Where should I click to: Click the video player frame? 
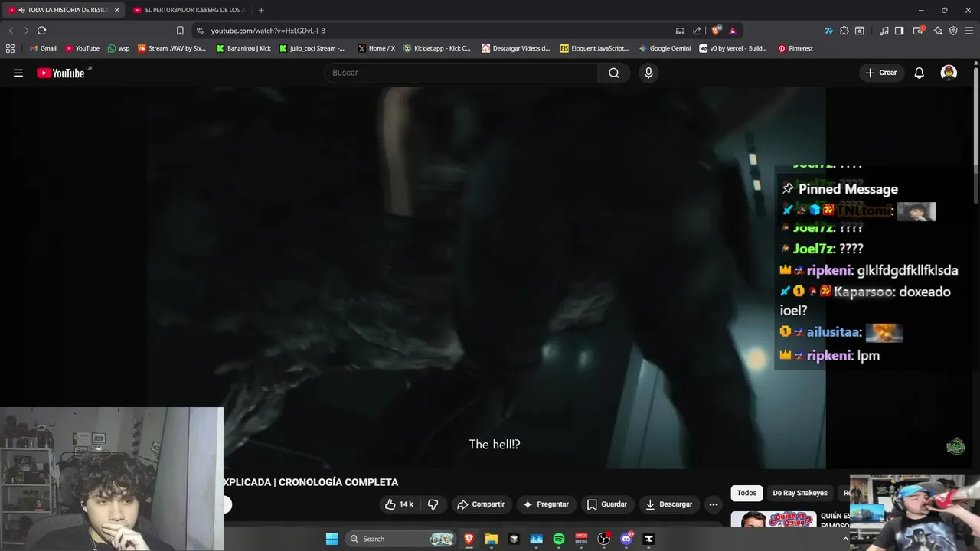tap(486, 277)
